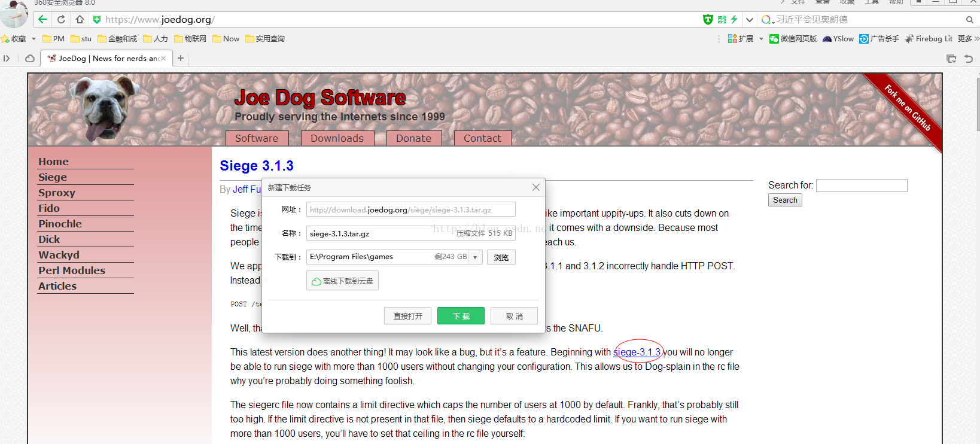Expand the 扩展 dropdown arrow
This screenshot has height=444, width=980.
pyautogui.click(x=761, y=39)
